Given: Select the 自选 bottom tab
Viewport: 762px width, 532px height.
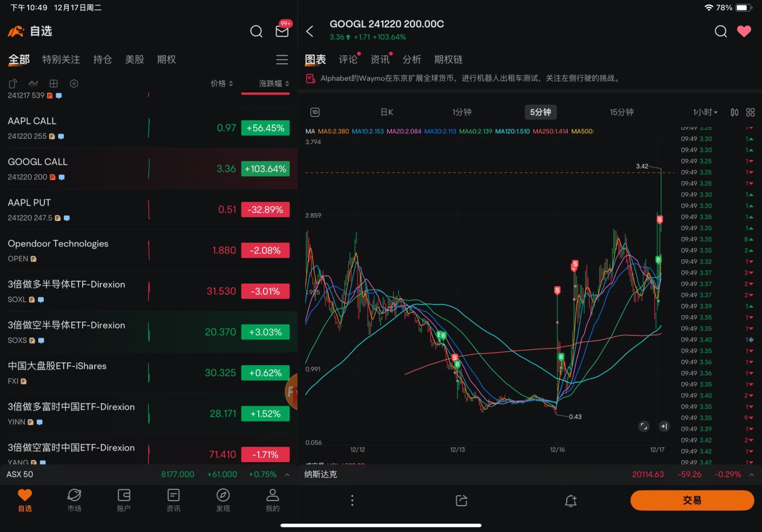Looking at the screenshot, I should [25, 500].
